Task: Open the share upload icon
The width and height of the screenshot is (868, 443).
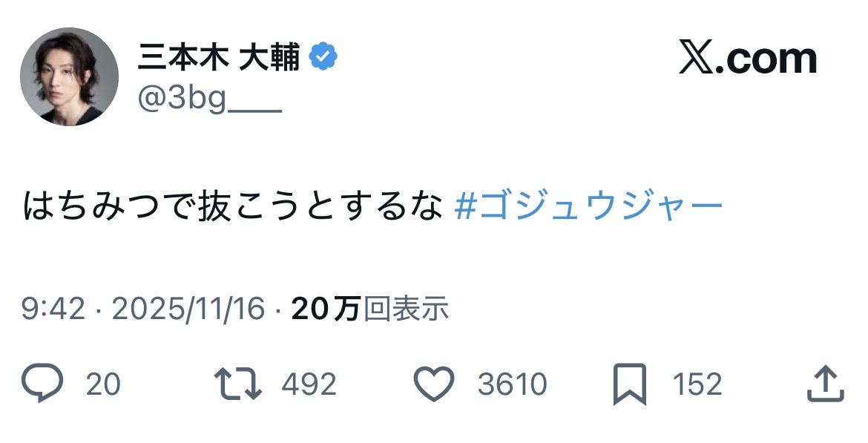Action: [x=824, y=385]
